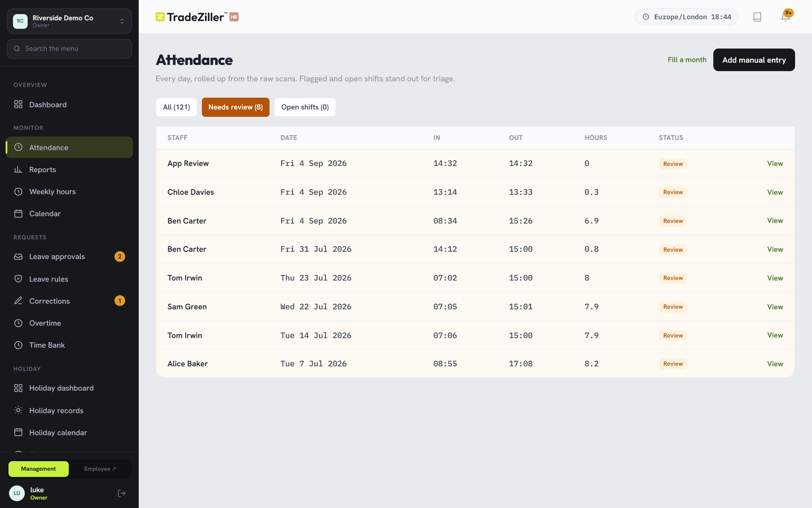Click the clock icon in timezone pill
This screenshot has height=508, width=812.
646,17
